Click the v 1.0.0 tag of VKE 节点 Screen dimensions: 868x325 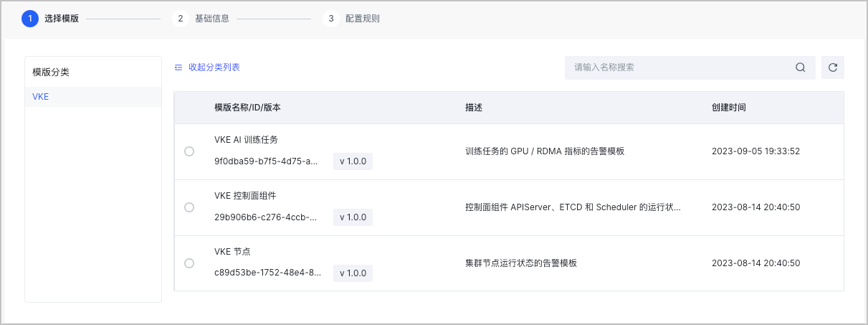353,273
